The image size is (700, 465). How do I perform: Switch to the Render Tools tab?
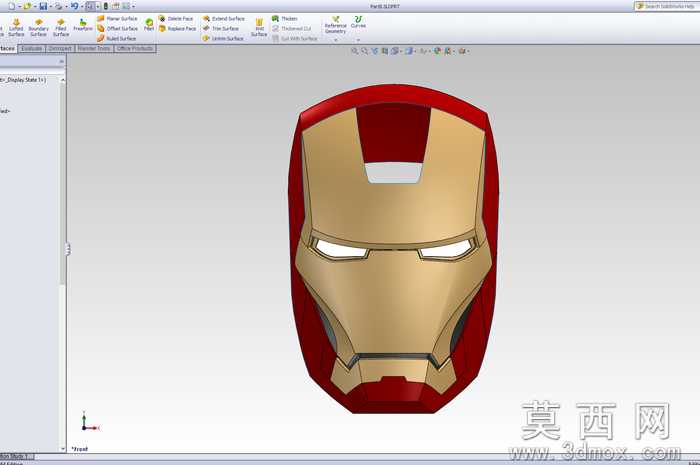(94, 49)
